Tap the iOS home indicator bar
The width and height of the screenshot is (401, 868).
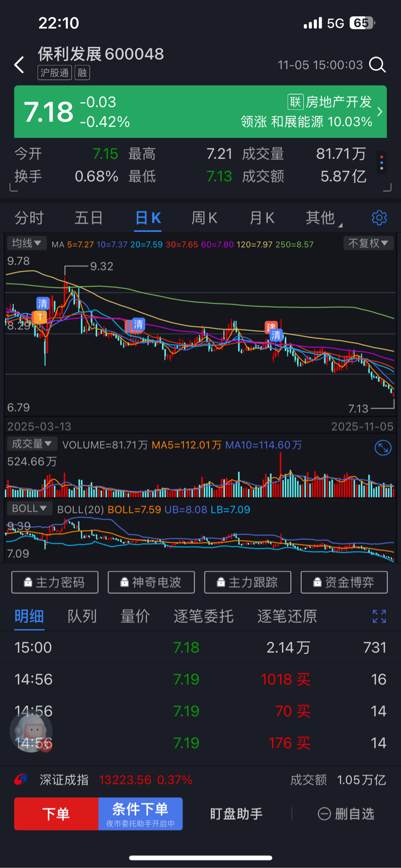point(200,857)
